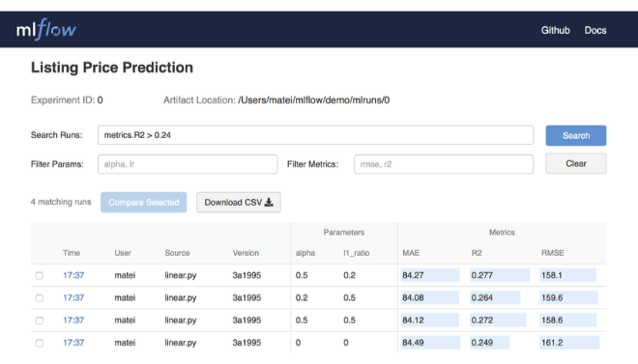Click the RMSE value 159.6 cell
Viewport: 638px width, 364px height.
click(x=568, y=297)
